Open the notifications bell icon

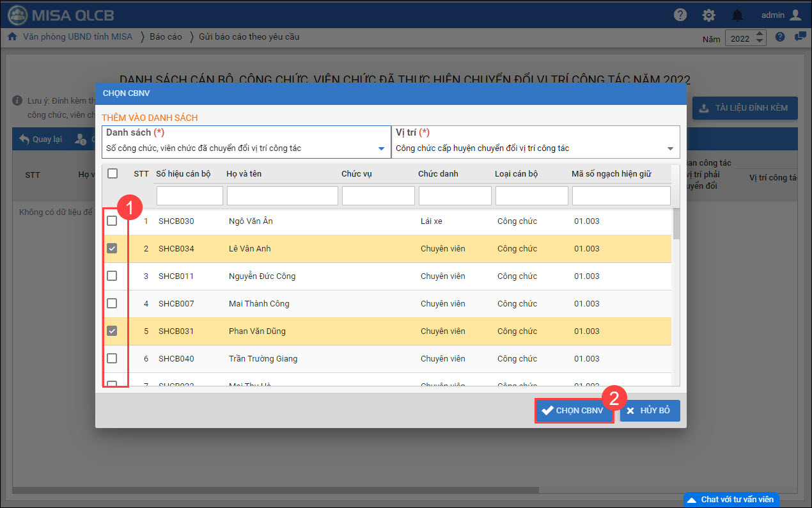tap(737, 15)
